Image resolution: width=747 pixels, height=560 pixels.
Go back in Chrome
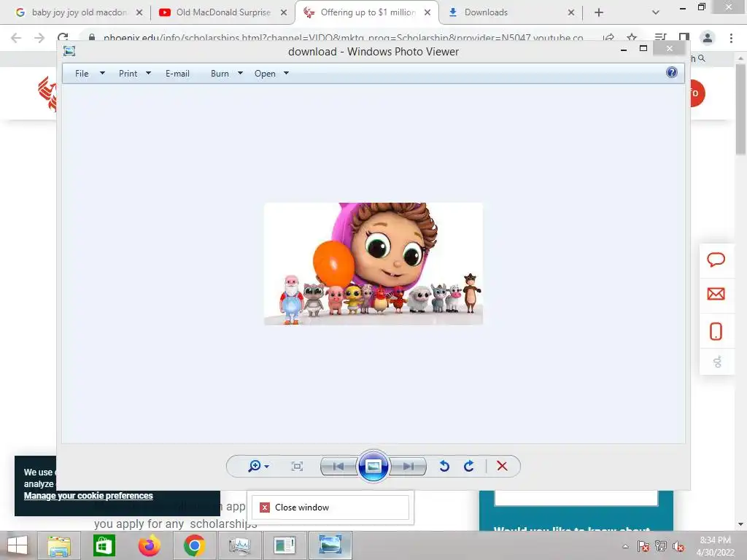16,38
